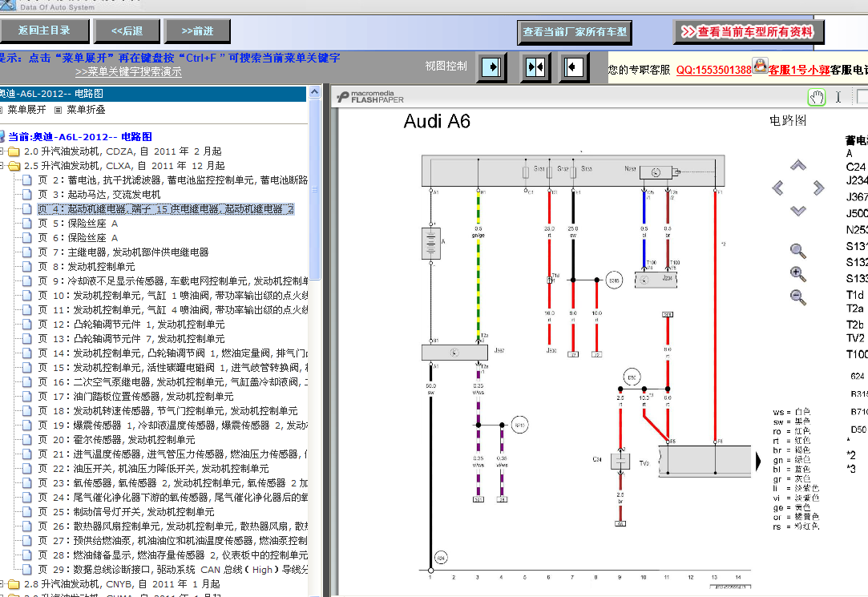Go back with <<后退 button
The width and height of the screenshot is (868, 597).
(x=127, y=31)
